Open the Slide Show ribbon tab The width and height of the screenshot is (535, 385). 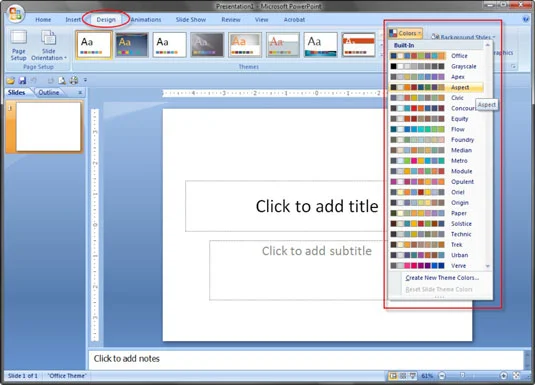point(191,20)
